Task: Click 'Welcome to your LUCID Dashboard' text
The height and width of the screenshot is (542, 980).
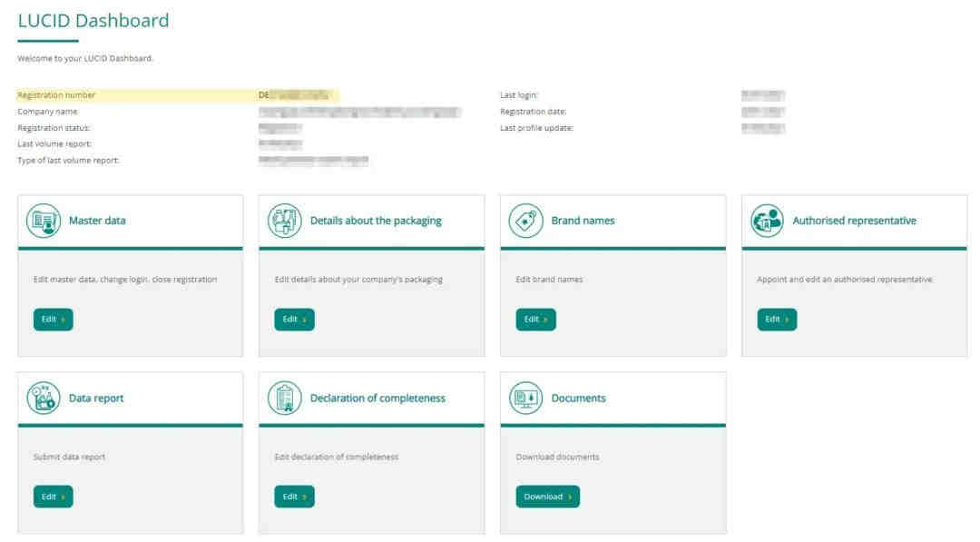Action: pos(85,58)
